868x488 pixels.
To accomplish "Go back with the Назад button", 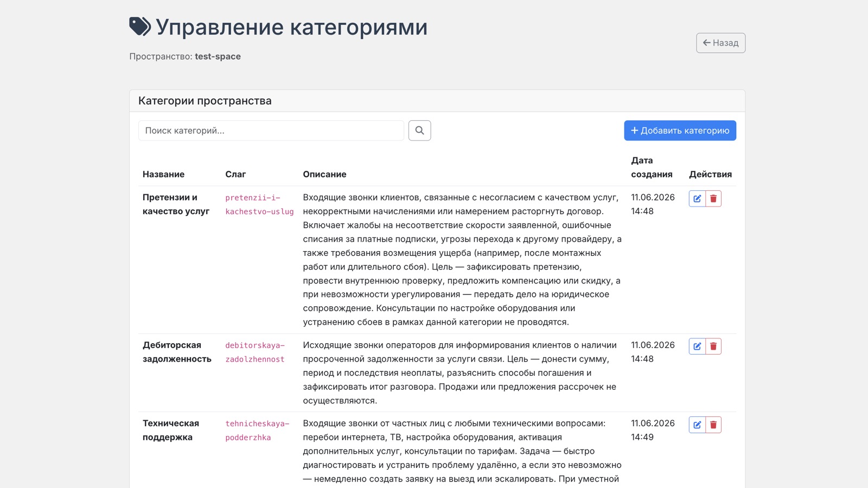I will pos(720,43).
